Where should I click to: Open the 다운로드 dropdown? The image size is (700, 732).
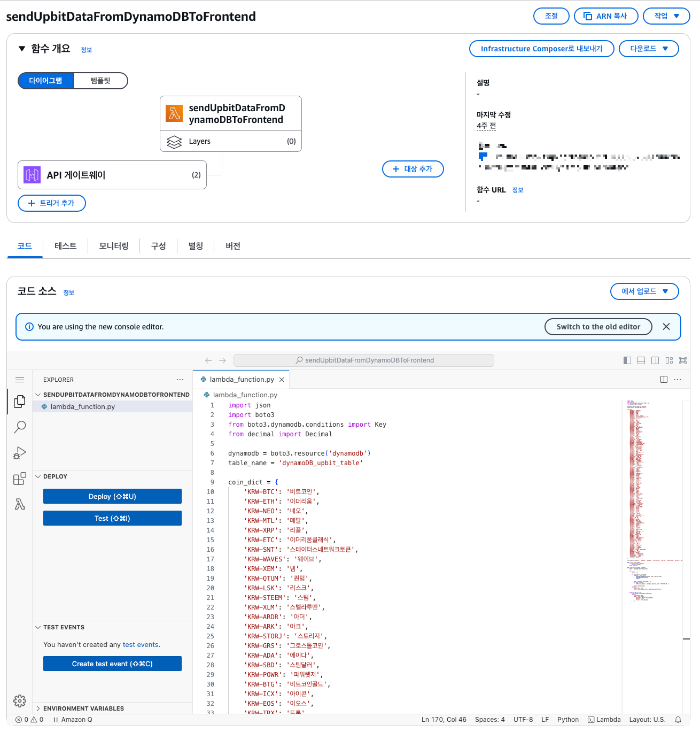click(649, 49)
